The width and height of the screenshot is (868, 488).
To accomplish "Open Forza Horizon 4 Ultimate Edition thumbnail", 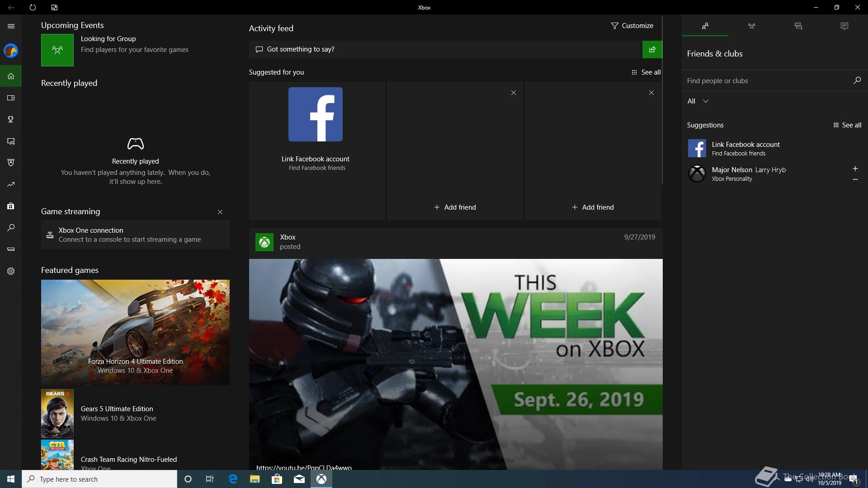I will coord(135,333).
